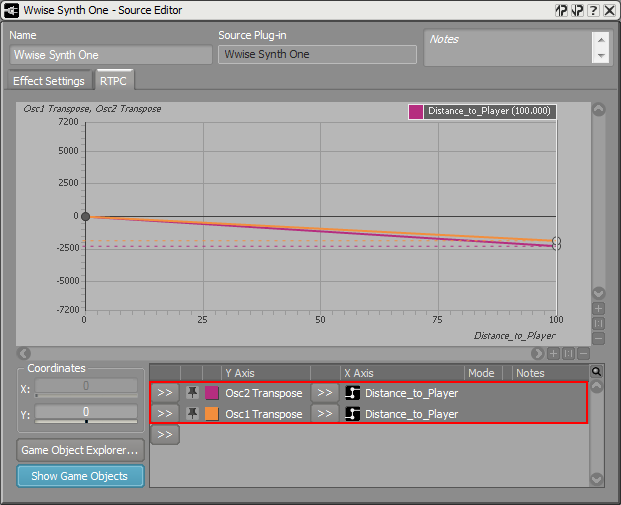Click orange color swatch of Osc1 Transpose
621x505 pixels.
212,414
